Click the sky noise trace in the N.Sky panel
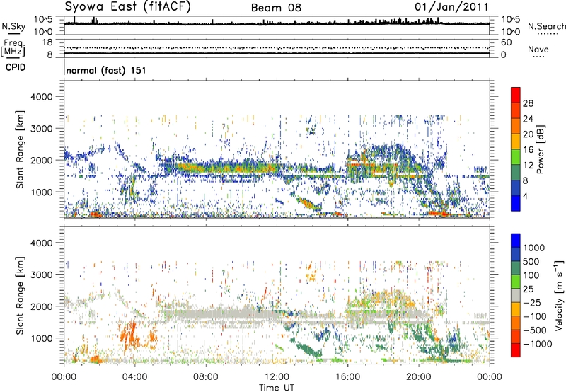Viewport: 566px width, 392px height. pyautogui.click(x=277, y=23)
